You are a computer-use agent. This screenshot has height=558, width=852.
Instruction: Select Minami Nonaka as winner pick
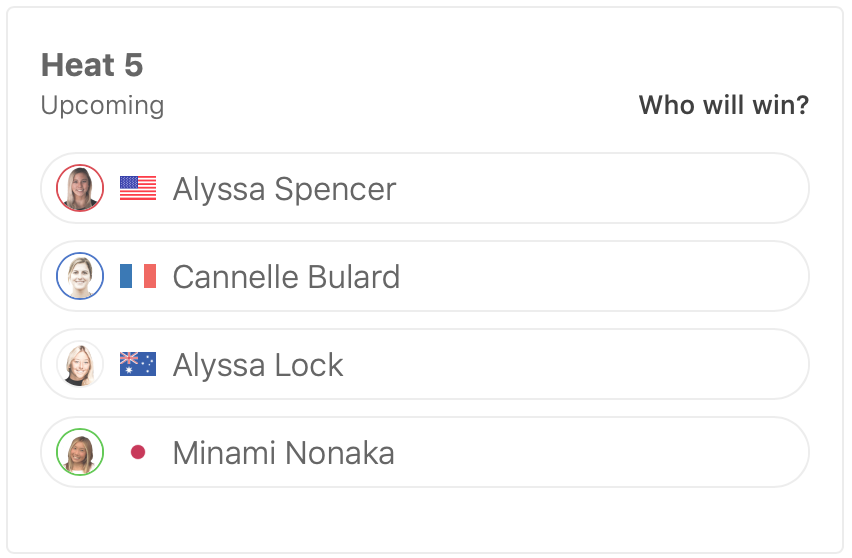pos(600,452)
